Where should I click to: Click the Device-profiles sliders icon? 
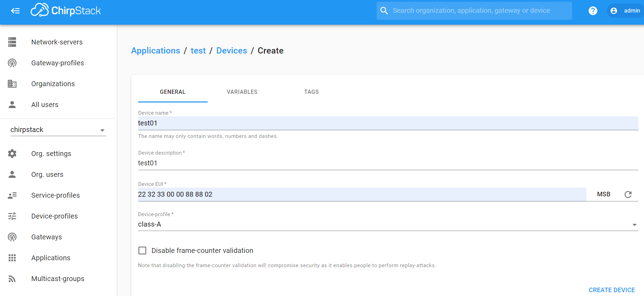click(x=12, y=216)
